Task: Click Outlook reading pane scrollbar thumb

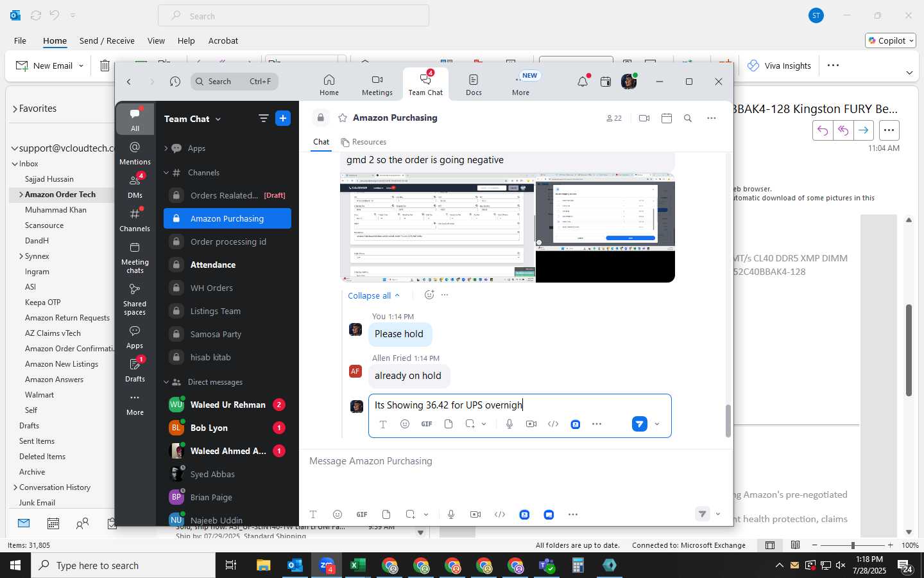Action: pos(909,350)
